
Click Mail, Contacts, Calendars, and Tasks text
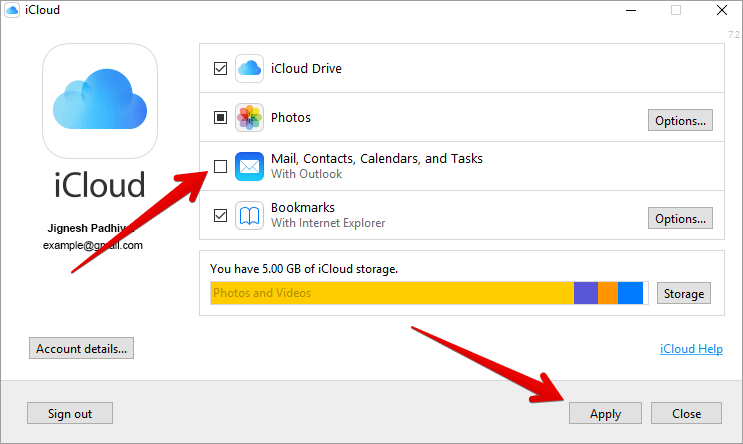coord(377,159)
